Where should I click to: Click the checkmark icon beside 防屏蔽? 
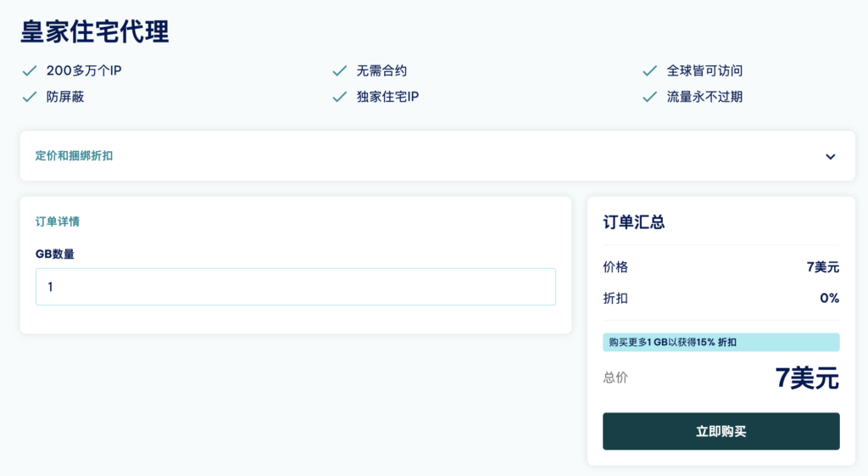[x=30, y=97]
